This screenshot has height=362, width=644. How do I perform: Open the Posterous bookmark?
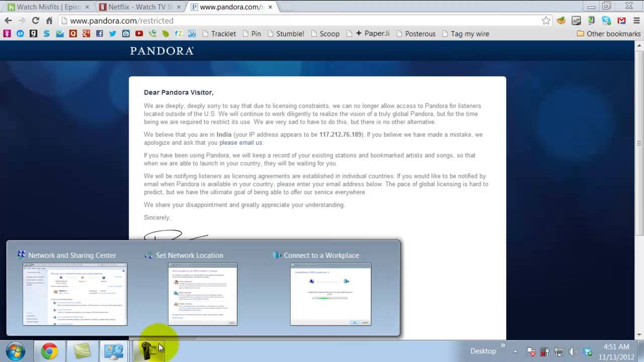point(416,34)
